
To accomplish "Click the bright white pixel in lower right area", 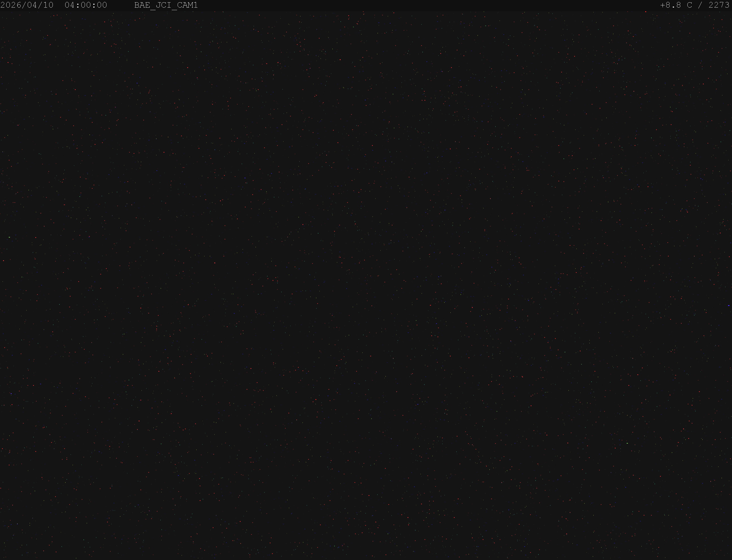I will (x=627, y=443).
